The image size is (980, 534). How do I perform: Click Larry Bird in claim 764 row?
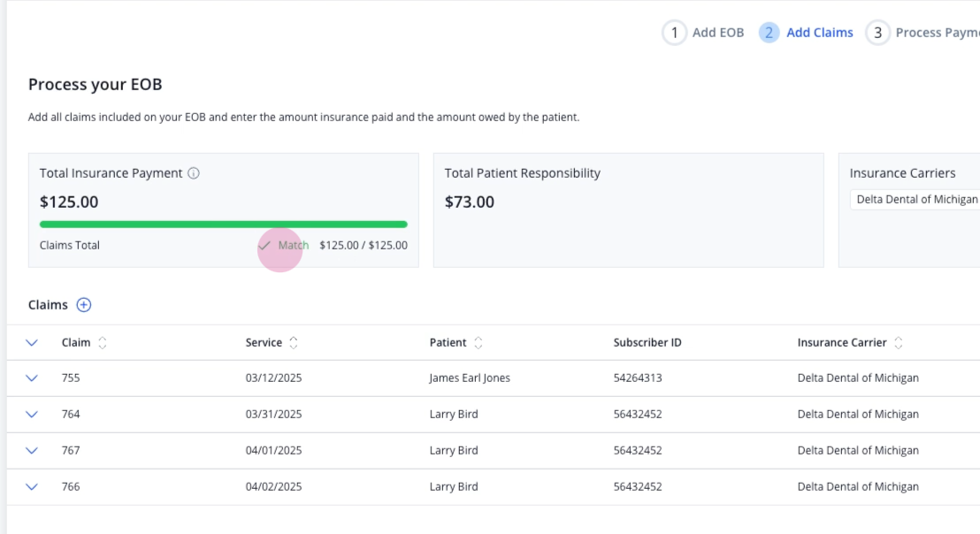pyautogui.click(x=454, y=414)
